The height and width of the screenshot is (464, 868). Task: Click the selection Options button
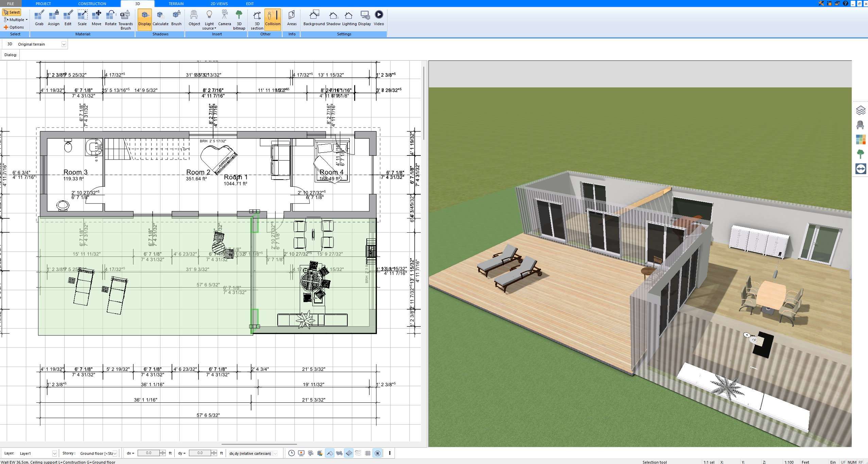pos(14,27)
